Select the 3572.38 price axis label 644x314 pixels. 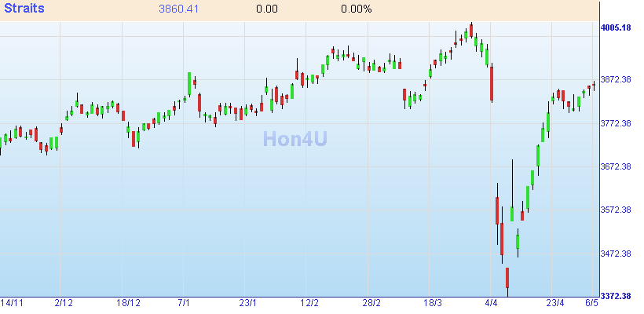[x=616, y=210]
